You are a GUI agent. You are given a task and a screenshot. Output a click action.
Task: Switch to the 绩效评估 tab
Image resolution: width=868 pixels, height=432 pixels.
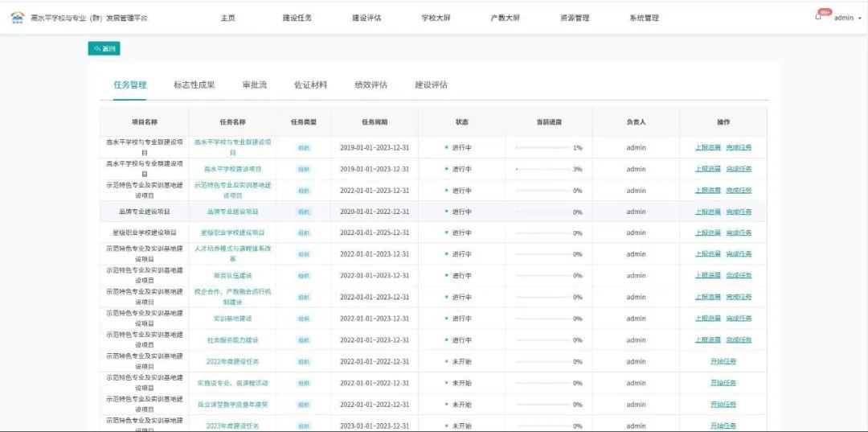coord(371,84)
